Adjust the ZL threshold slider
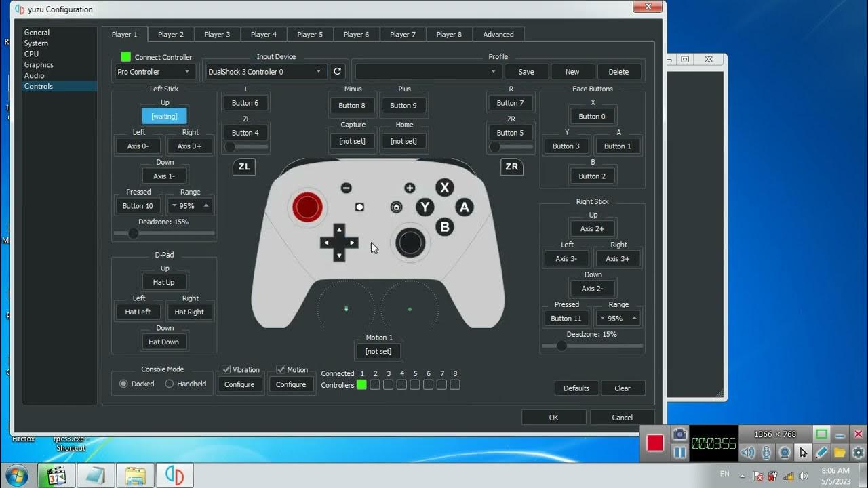This screenshot has width=868, height=488. (245, 146)
